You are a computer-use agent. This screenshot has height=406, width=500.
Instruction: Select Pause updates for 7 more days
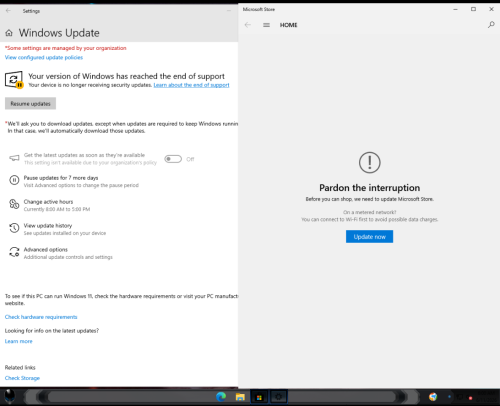click(73, 181)
